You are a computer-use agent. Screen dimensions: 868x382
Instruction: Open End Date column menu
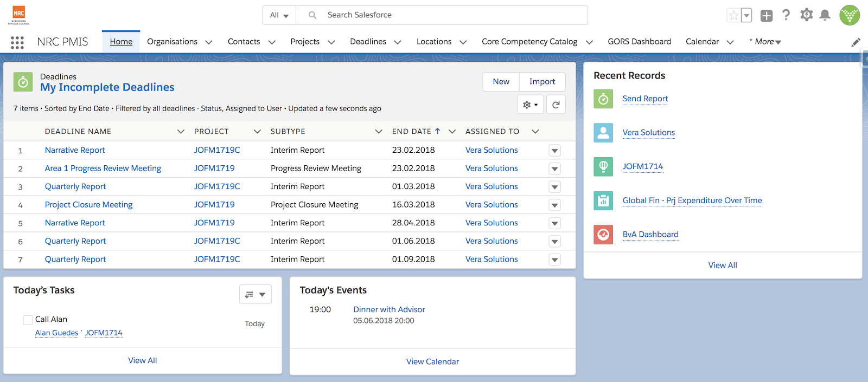452,132
